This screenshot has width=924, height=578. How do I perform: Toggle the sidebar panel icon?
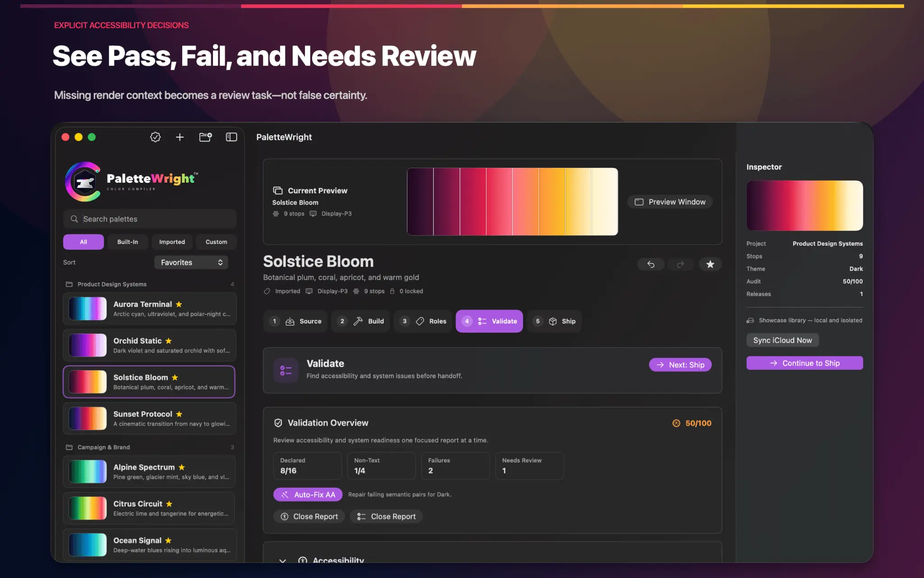[x=231, y=137]
